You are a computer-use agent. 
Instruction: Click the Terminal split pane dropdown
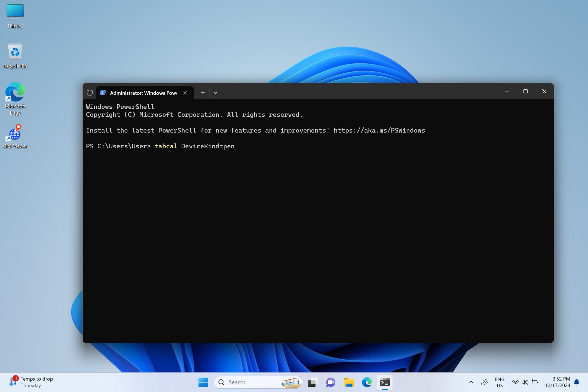coord(215,92)
